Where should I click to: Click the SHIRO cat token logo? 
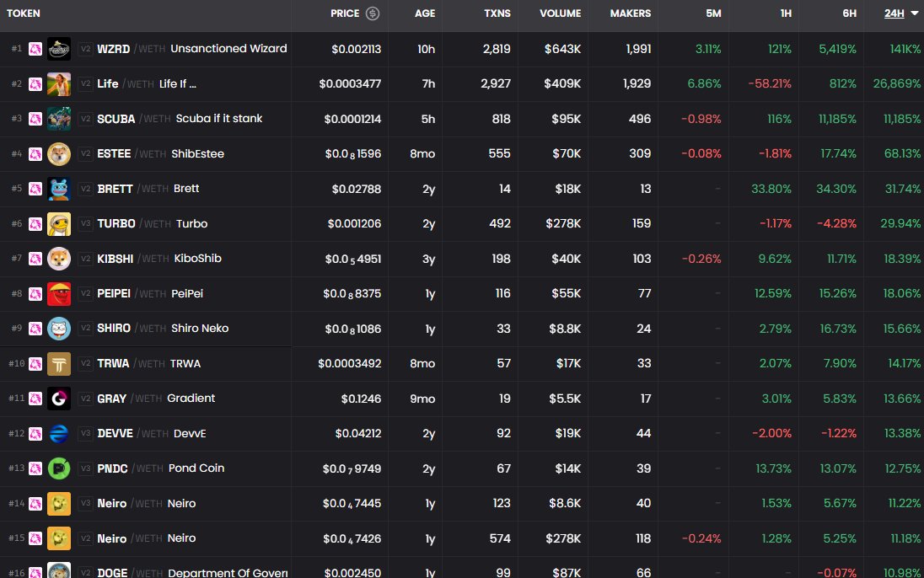(59, 329)
